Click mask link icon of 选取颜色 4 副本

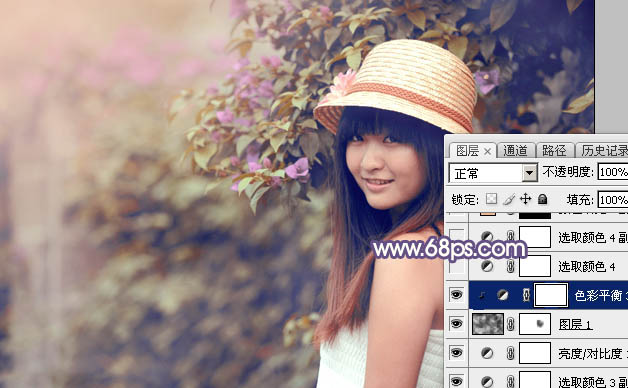510,237
